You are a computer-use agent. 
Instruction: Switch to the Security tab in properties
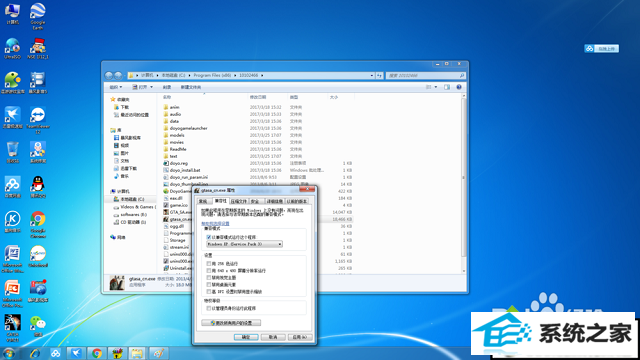coord(255,201)
